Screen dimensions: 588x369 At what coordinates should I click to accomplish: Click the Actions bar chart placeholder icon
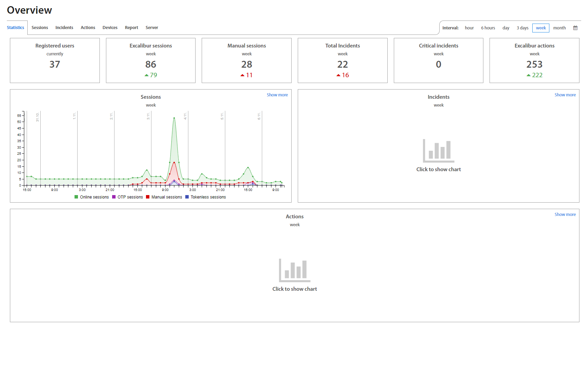click(294, 270)
